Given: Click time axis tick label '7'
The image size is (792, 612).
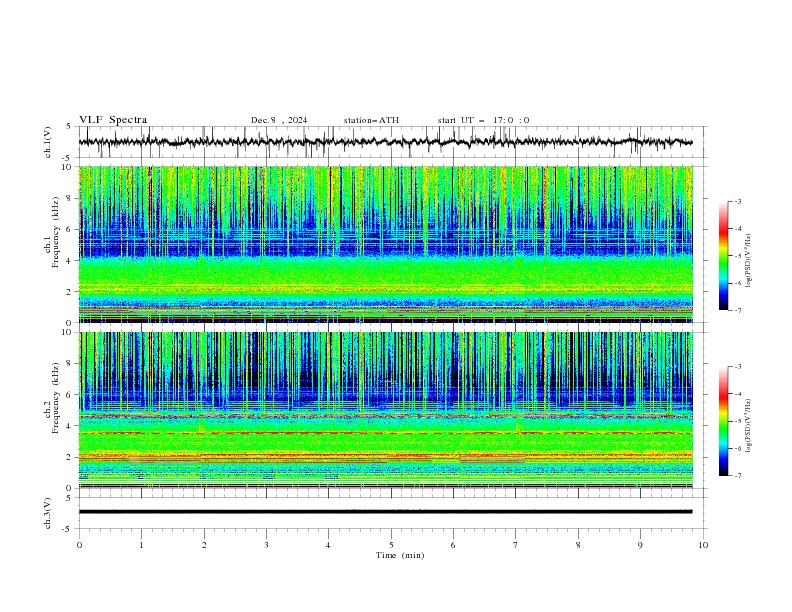Looking at the screenshot, I should coord(516,545).
